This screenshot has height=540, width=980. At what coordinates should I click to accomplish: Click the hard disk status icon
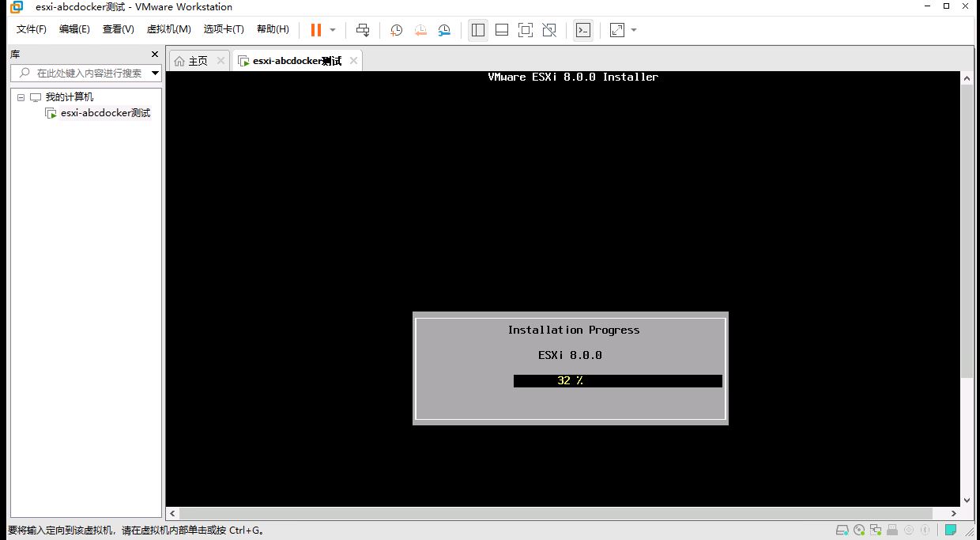[x=842, y=531]
